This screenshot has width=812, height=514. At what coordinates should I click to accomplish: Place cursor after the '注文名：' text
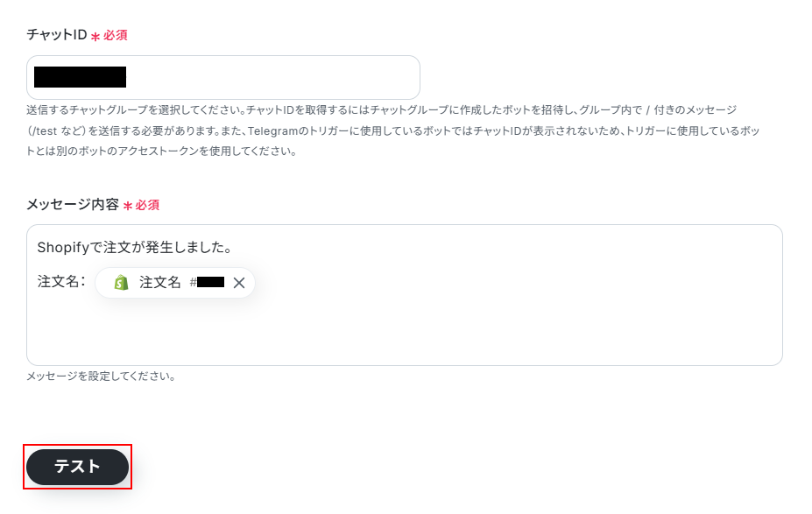(x=88, y=282)
